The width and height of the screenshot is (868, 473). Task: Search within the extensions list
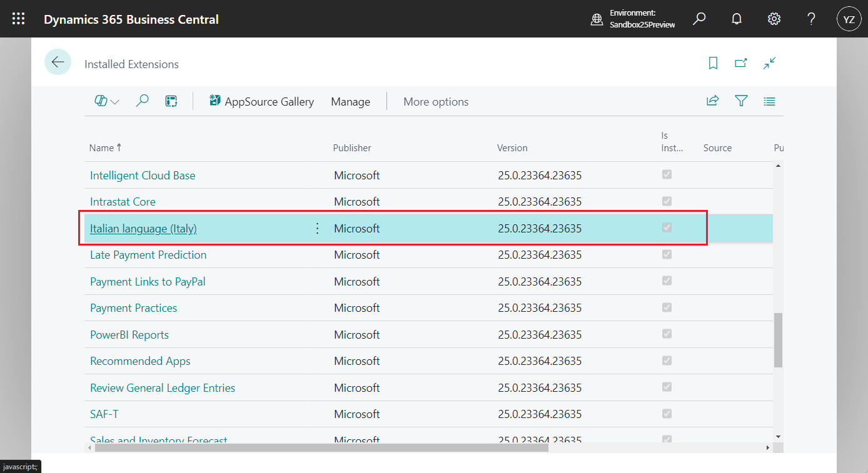[x=142, y=101]
